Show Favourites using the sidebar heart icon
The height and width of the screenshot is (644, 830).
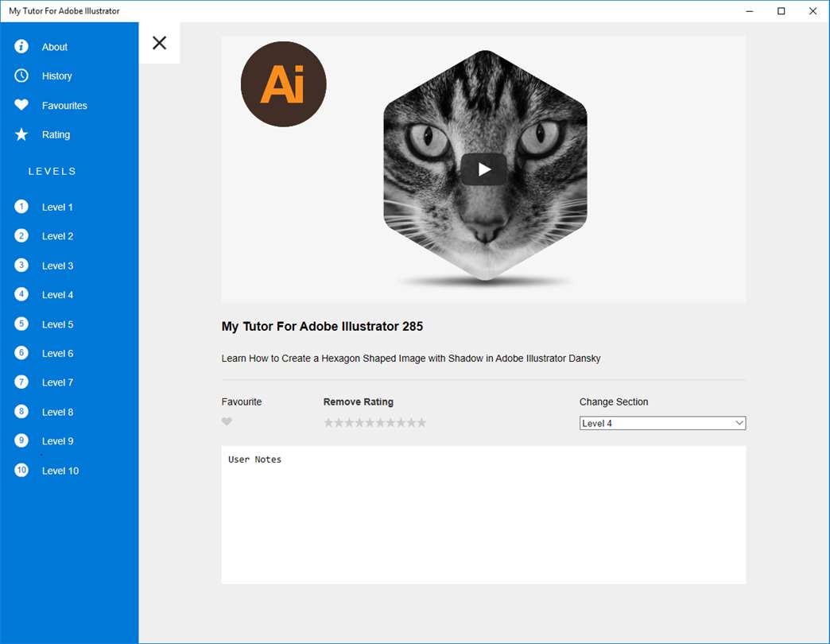[21, 105]
